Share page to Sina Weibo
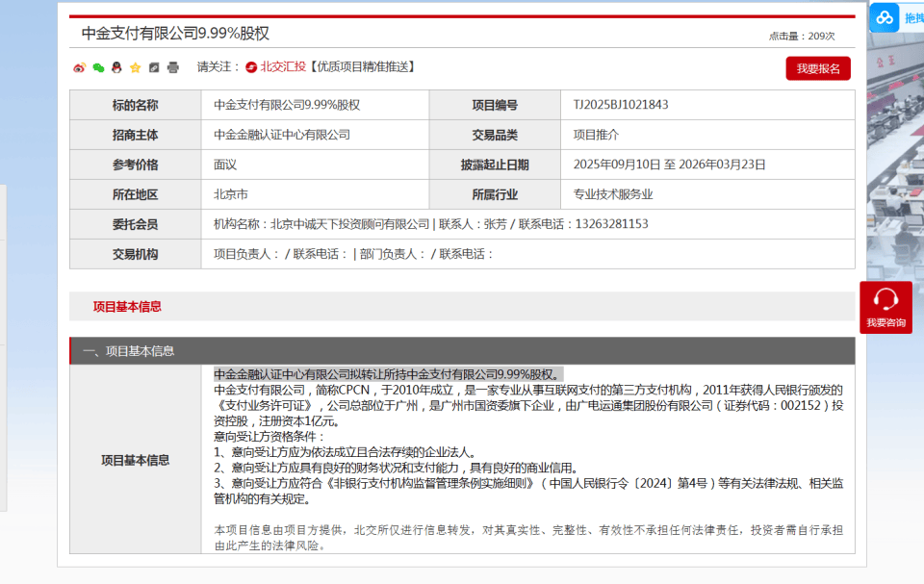This screenshot has height=584, width=924. tap(80, 67)
